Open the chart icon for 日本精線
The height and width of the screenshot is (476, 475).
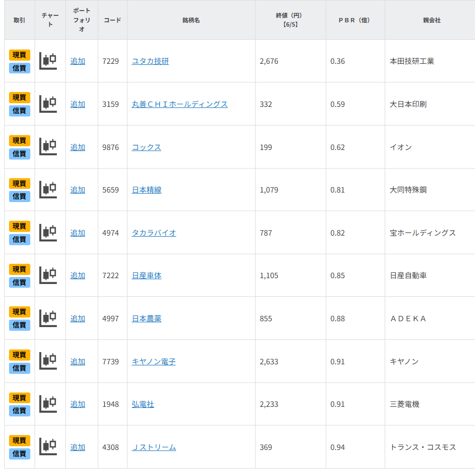(48, 190)
